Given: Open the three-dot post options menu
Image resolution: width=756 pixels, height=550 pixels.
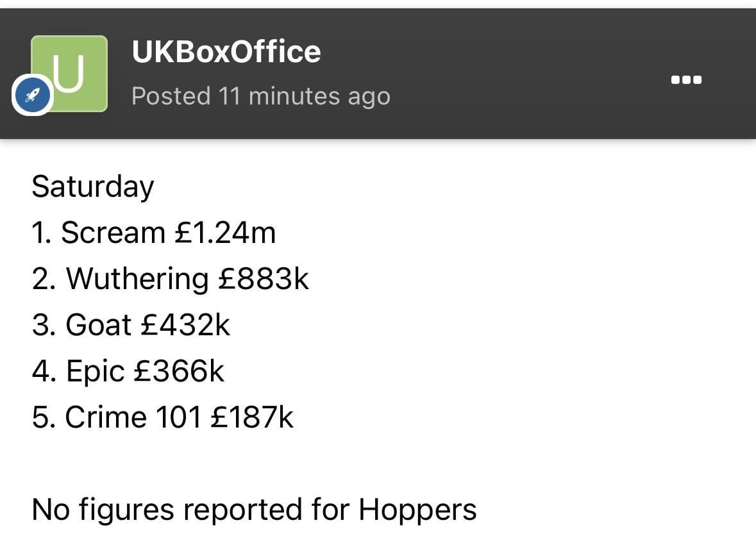Looking at the screenshot, I should [686, 80].
